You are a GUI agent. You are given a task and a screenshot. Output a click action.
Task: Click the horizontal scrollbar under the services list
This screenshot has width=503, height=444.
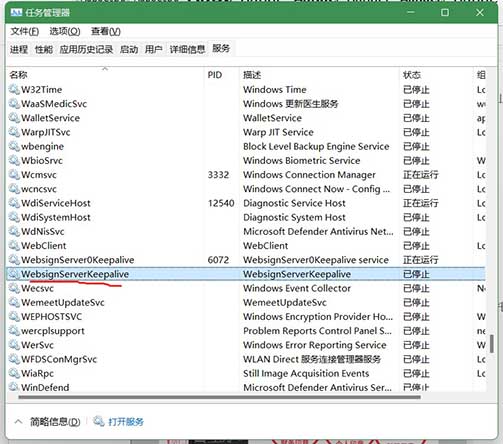point(220,397)
